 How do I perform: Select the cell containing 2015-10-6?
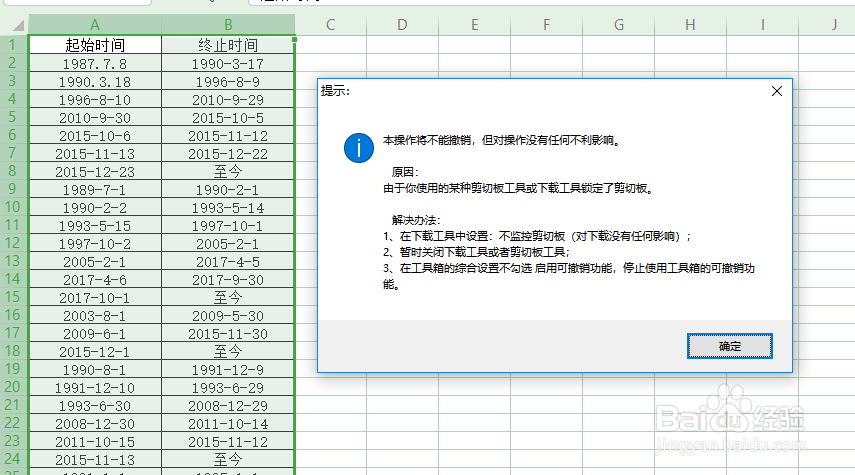tap(95, 135)
